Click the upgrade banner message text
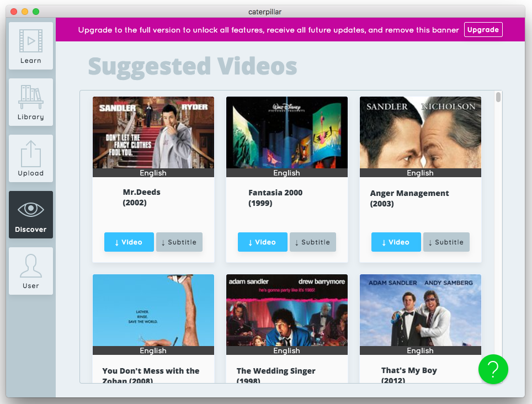 [x=268, y=30]
